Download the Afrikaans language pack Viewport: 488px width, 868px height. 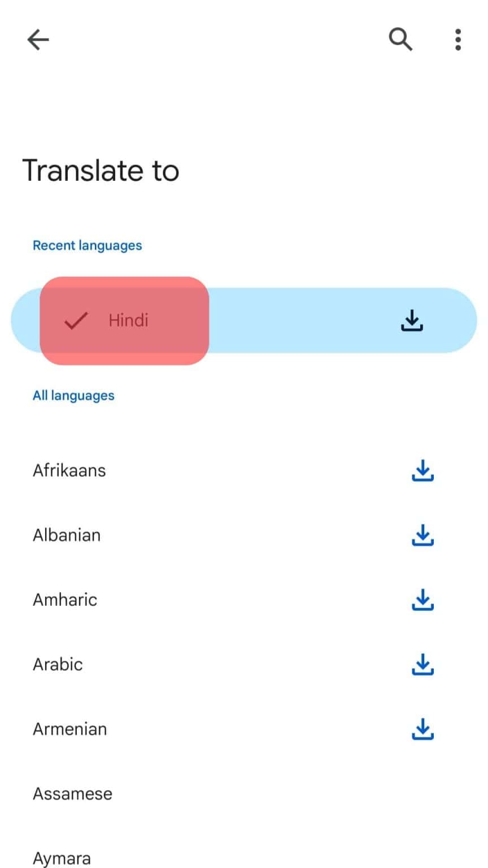click(x=422, y=470)
